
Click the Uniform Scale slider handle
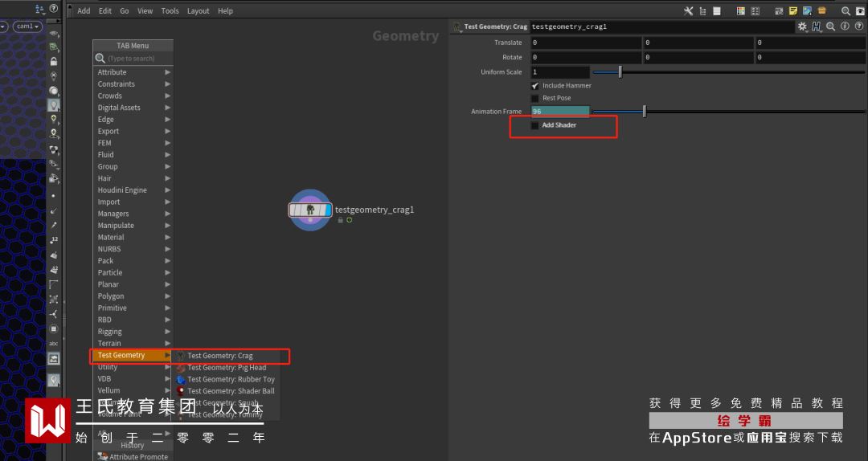620,72
